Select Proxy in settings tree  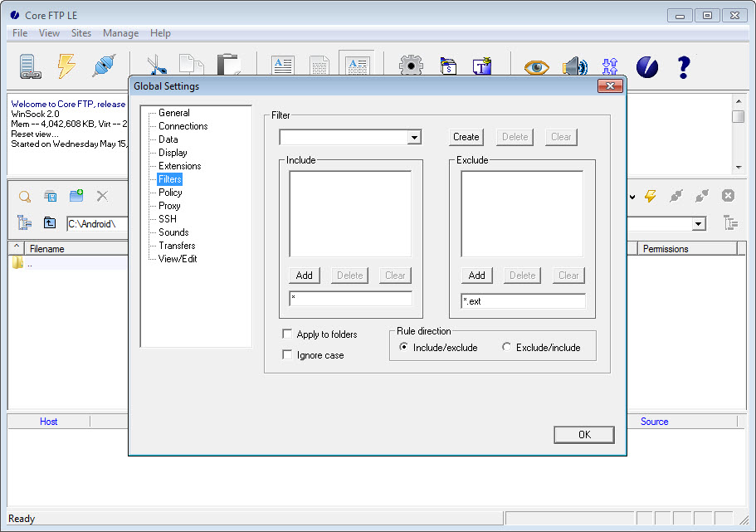tap(169, 206)
